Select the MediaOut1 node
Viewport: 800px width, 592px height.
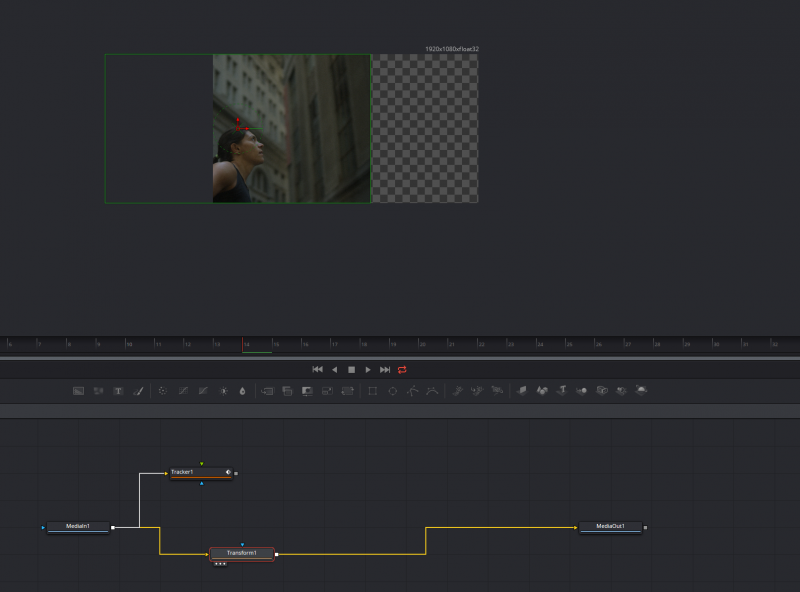(610, 526)
